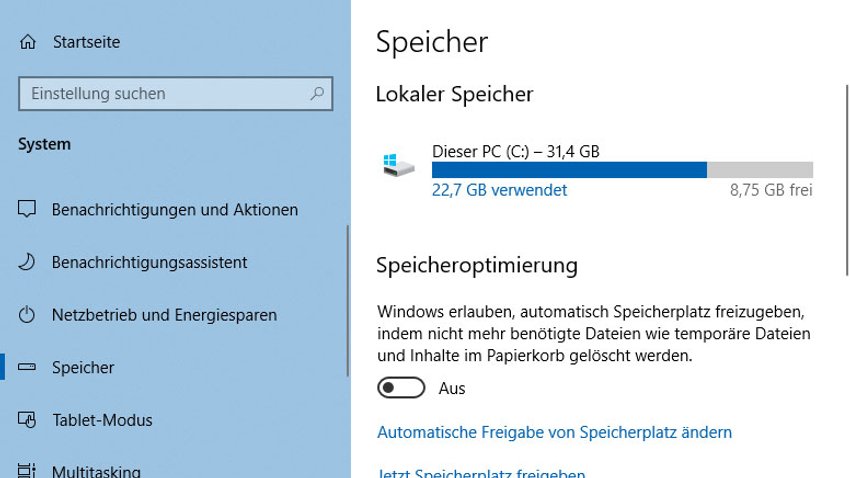Click into Einstellung suchen search field
Screen dimensions: 850x478
176,94
